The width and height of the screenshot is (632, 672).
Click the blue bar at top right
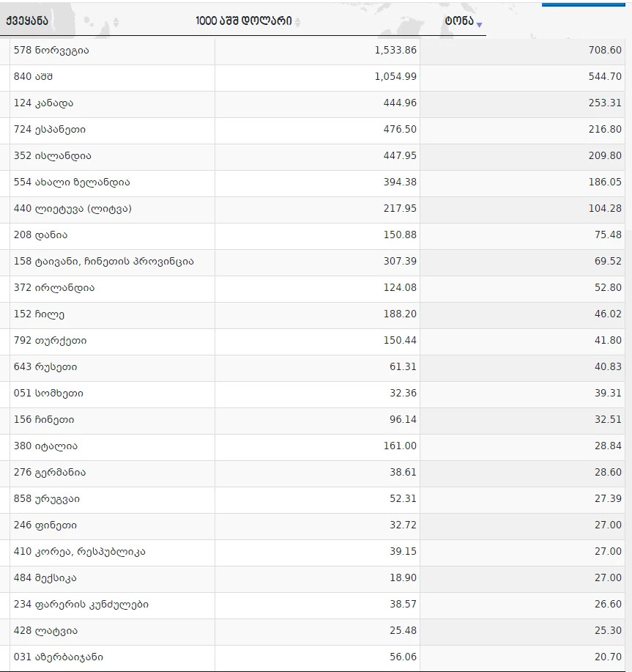pos(583,4)
